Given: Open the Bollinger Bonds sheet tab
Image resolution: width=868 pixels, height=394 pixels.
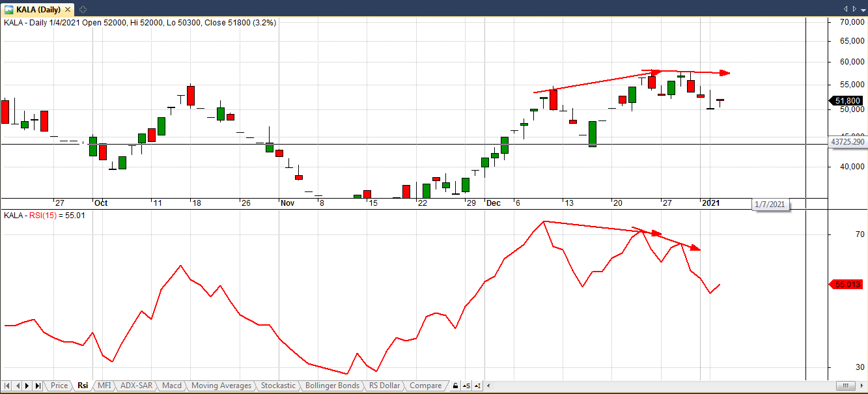Looking at the screenshot, I should [332, 386].
